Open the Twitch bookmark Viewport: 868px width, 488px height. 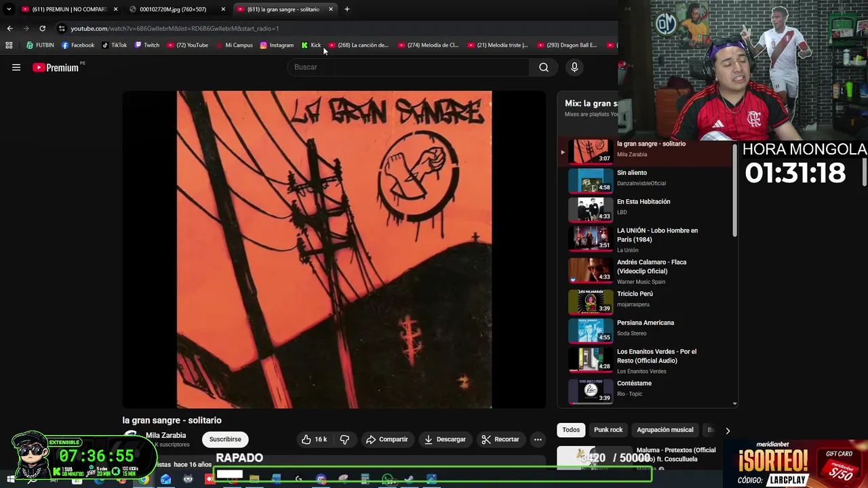(147, 45)
